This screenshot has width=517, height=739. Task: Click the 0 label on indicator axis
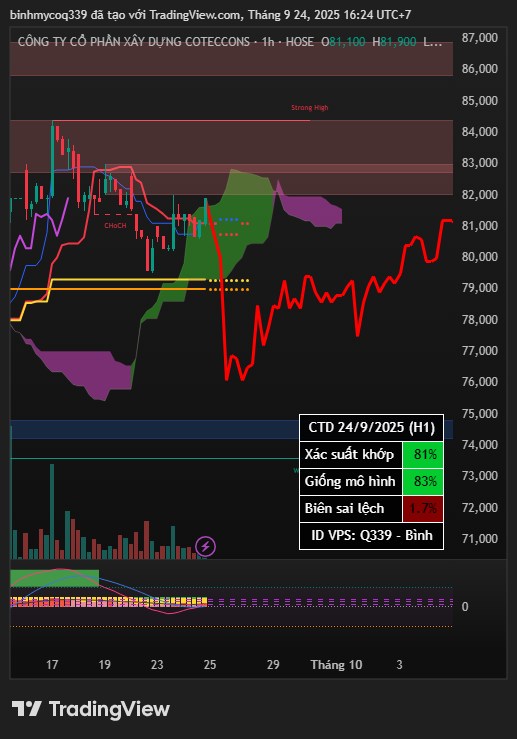(x=465, y=607)
